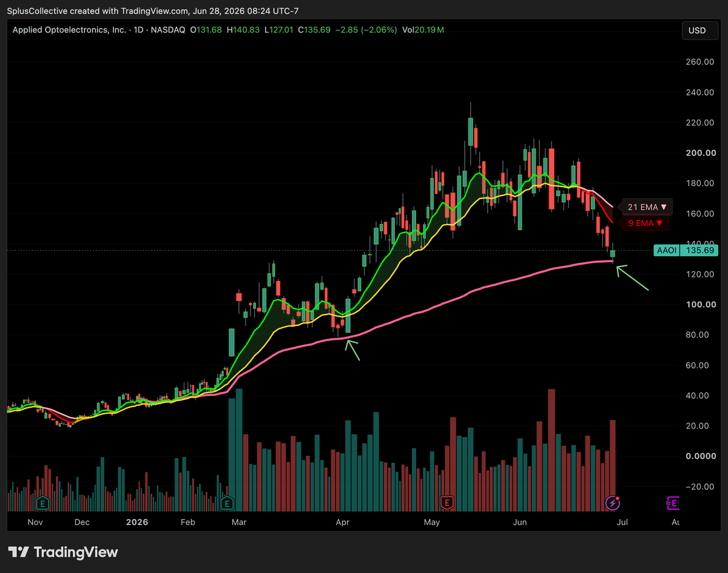Click the Jun label on the time axis
Screen dimensions: 728x573
coord(521,522)
